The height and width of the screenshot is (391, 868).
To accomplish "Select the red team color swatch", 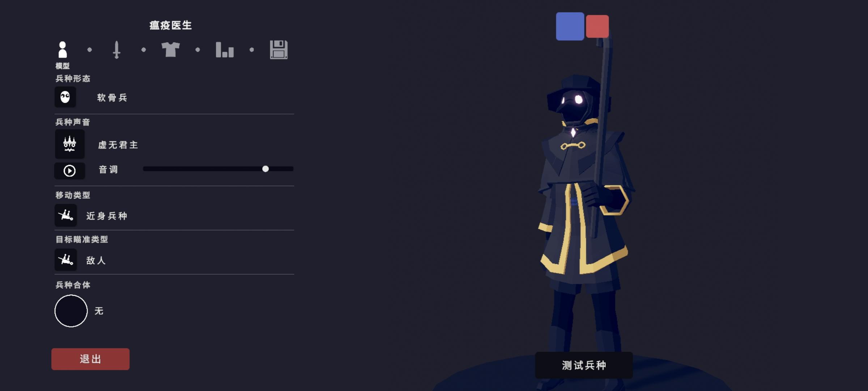I will click(x=597, y=26).
